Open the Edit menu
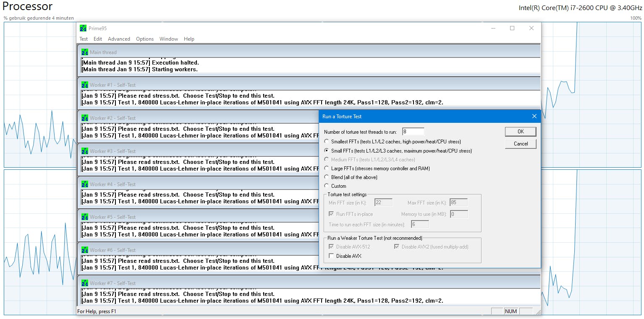 [98, 39]
